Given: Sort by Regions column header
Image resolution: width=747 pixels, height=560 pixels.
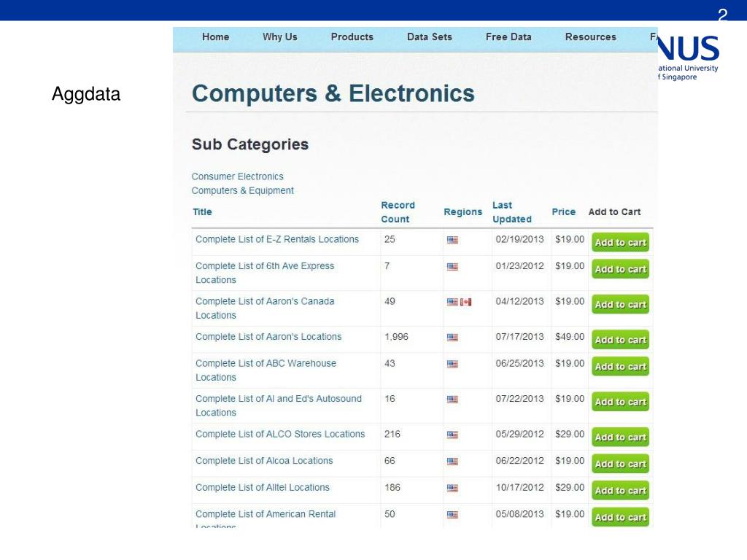Looking at the screenshot, I should click(x=462, y=212).
